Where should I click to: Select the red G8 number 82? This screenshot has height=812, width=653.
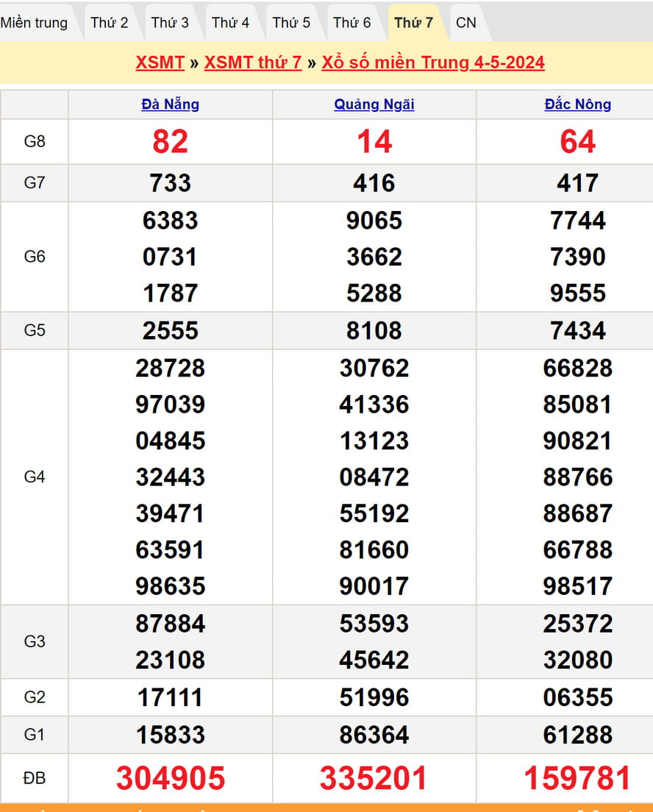171,141
